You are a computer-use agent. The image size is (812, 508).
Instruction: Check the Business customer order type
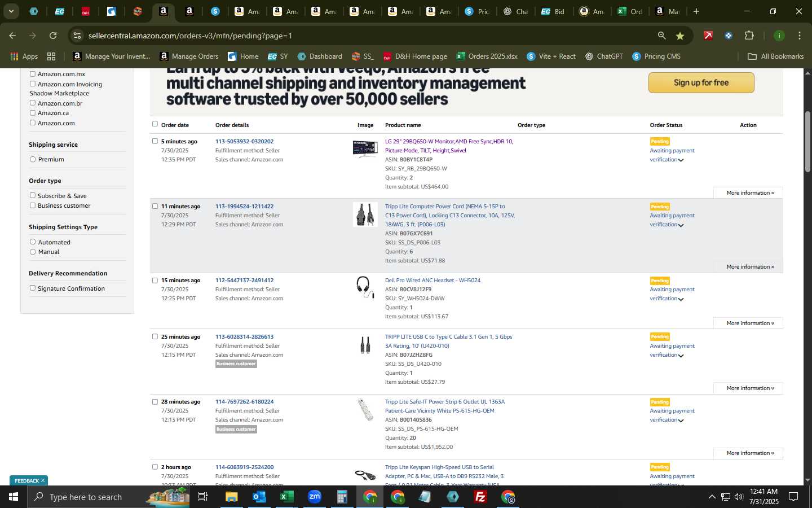(x=33, y=205)
